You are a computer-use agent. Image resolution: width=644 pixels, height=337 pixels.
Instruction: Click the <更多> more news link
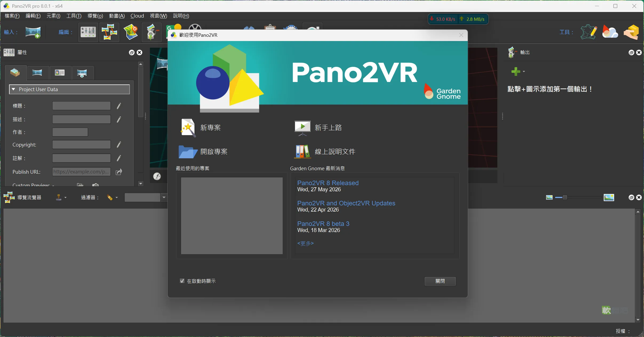pos(305,243)
